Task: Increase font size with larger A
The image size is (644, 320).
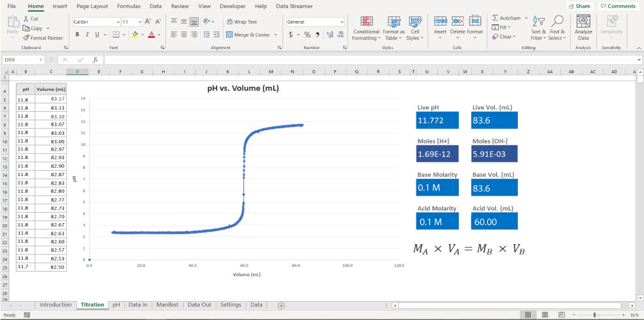Action: pyautogui.click(x=148, y=22)
